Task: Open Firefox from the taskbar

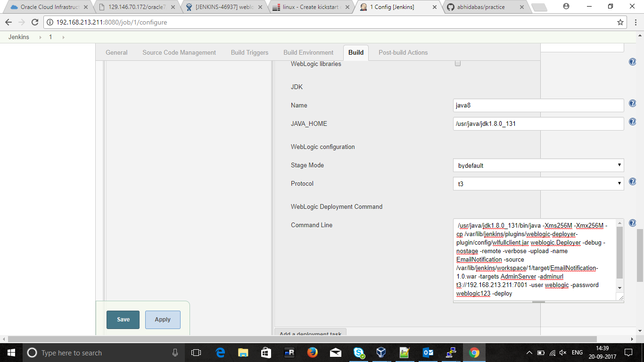Action: coord(312,353)
